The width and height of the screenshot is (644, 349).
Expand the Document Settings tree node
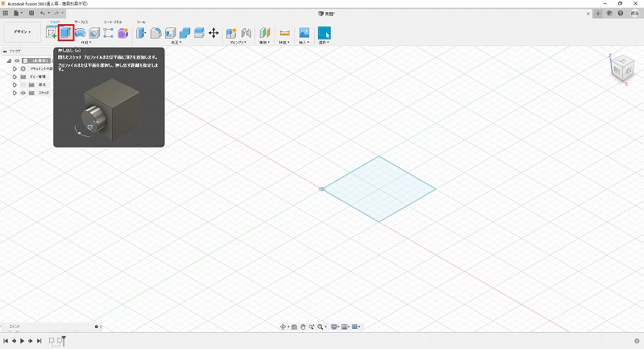(x=14, y=69)
